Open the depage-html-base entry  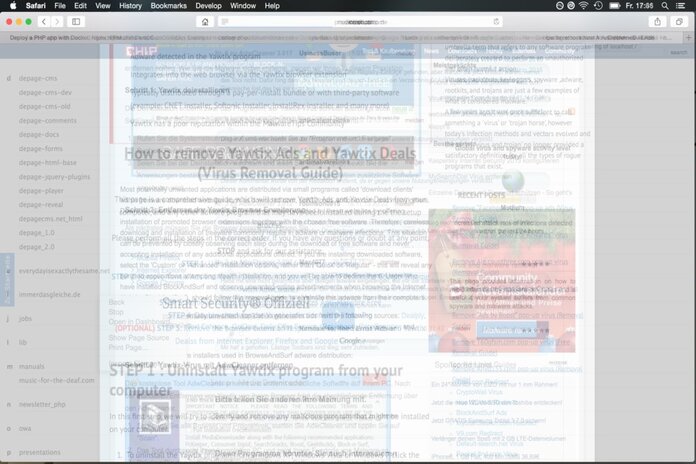pos(47,163)
